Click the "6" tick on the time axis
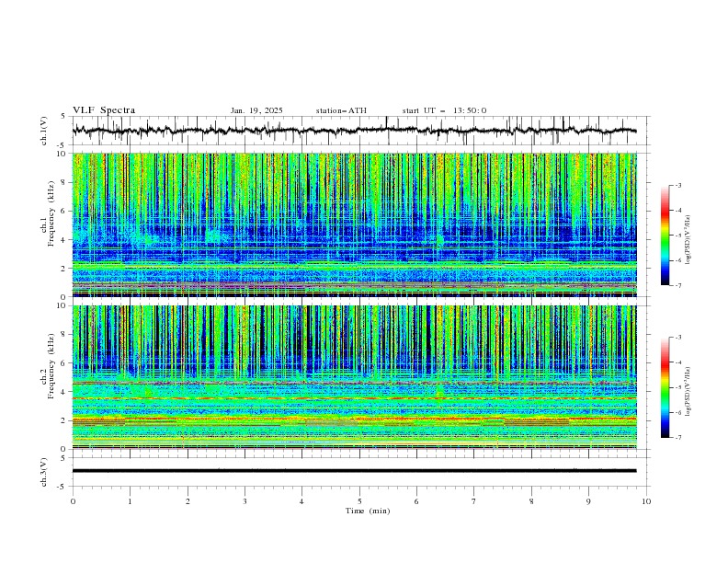The image size is (728, 563). point(416,501)
